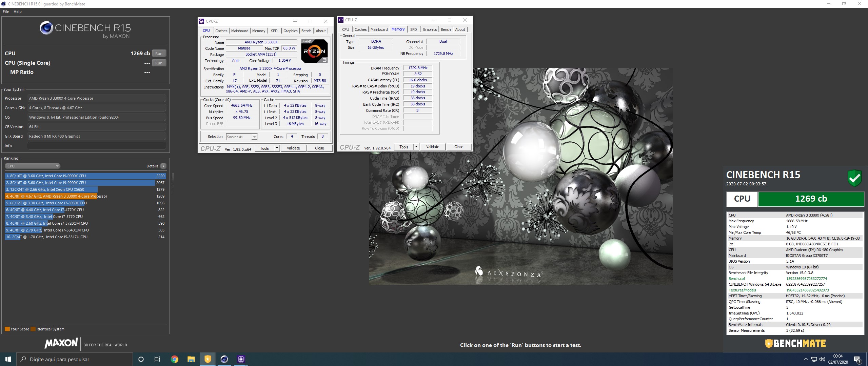
Task: Click Validate in left CPU-Z window
Action: pos(293,148)
